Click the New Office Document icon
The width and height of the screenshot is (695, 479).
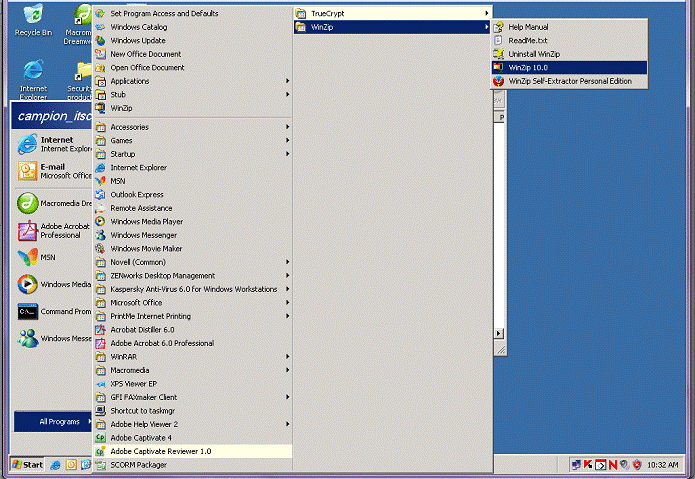[101, 54]
